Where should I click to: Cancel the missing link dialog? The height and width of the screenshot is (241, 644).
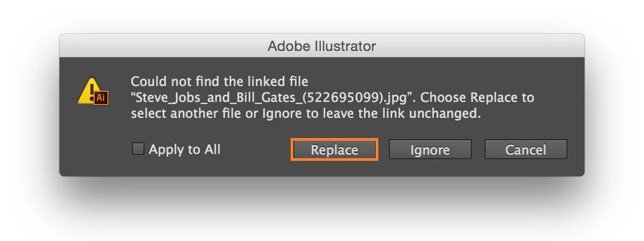(526, 150)
